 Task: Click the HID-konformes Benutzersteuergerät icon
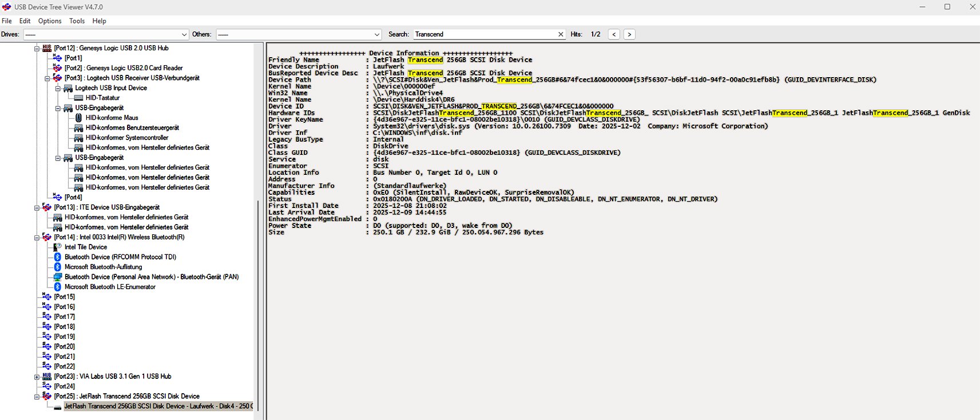[x=78, y=128]
